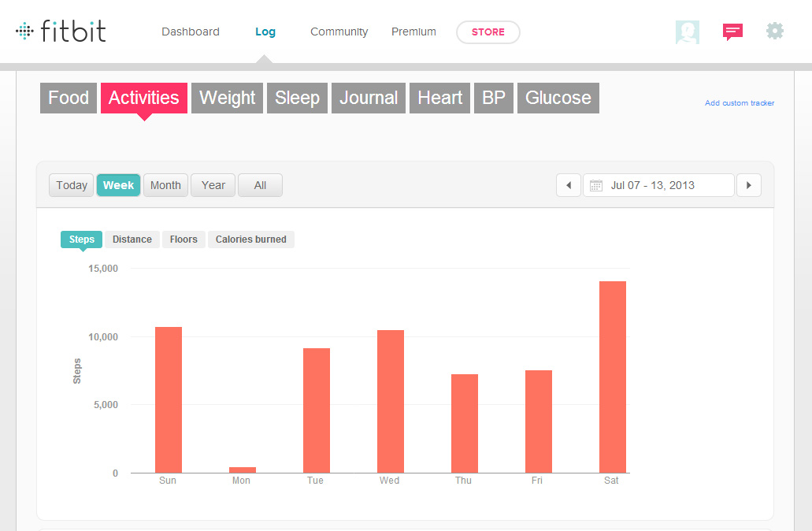Open the Dashboard page
The height and width of the screenshot is (531, 812).
click(x=191, y=32)
